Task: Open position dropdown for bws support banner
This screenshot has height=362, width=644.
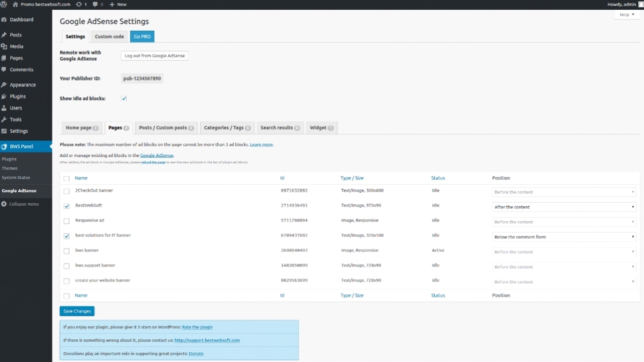Action: [564, 267]
